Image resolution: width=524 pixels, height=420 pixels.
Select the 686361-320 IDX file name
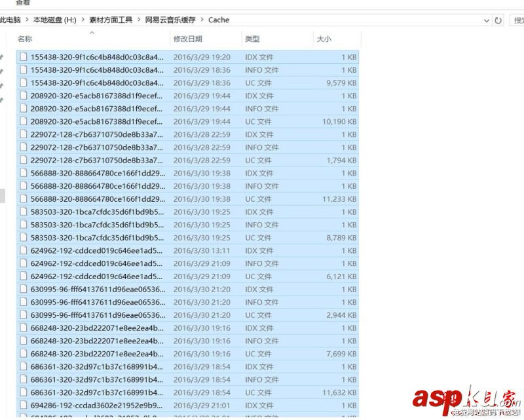click(x=96, y=367)
